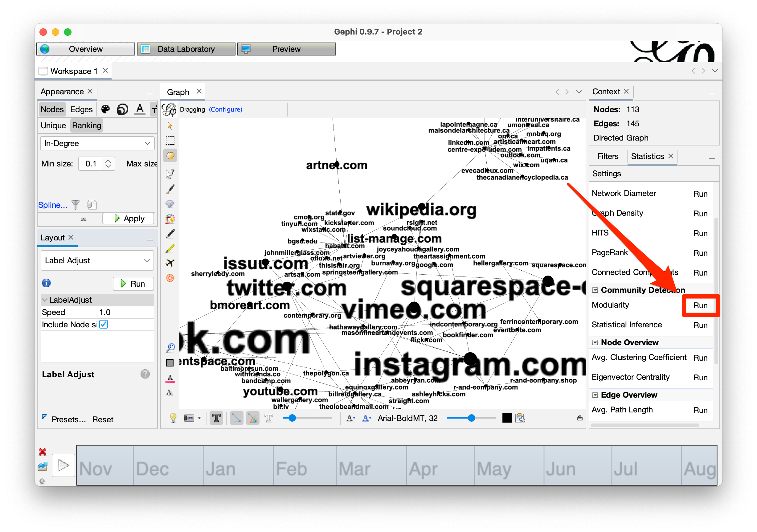The width and height of the screenshot is (757, 532).
Task: Select the Edit node attributes pointer tool
Action: [x=170, y=174]
